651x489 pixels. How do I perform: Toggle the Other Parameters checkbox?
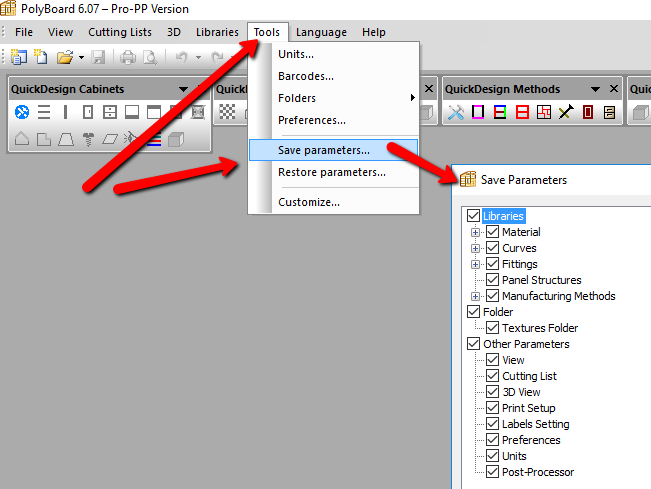pos(473,344)
